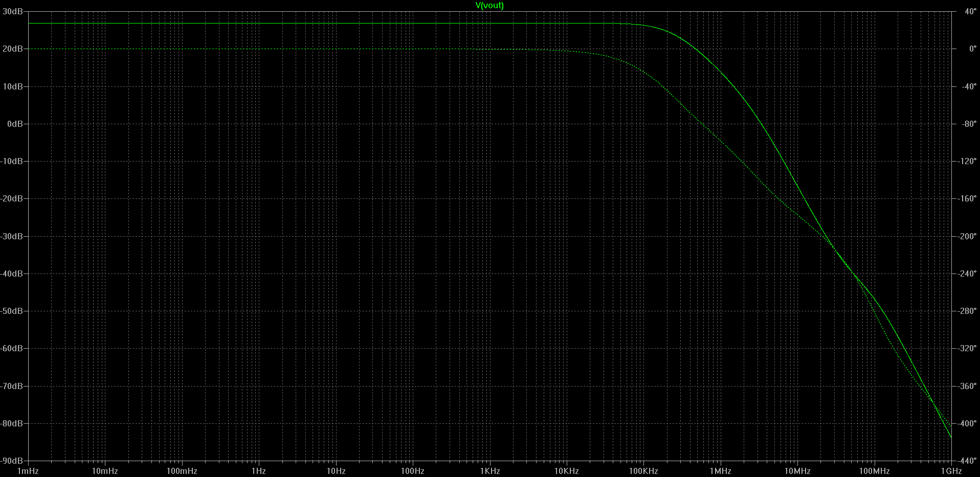Click the -10dB magnitude axis label

(11, 161)
